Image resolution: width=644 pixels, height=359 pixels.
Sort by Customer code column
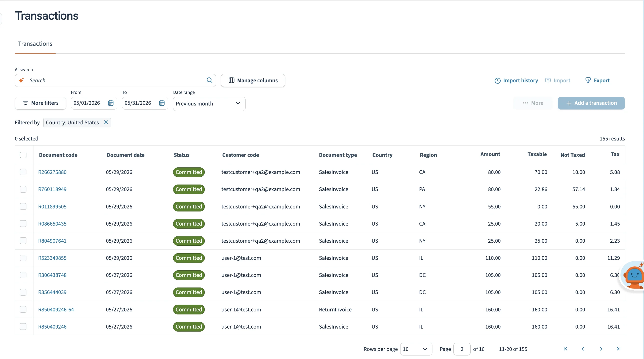click(x=240, y=155)
